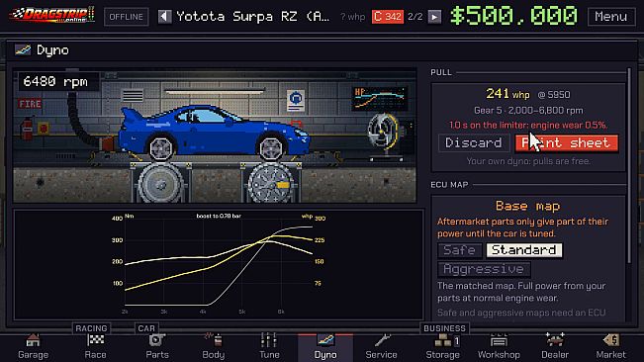Open the Menu
644x362 pixels.
click(611, 17)
